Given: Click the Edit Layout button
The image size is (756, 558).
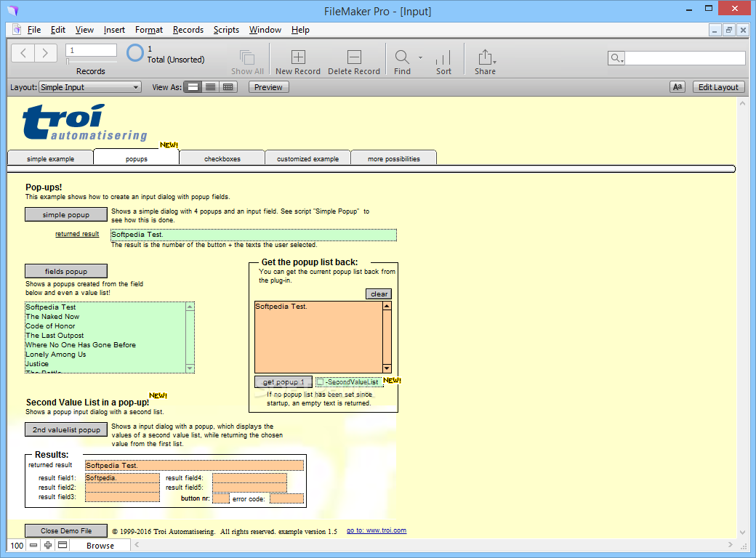Looking at the screenshot, I should [718, 87].
